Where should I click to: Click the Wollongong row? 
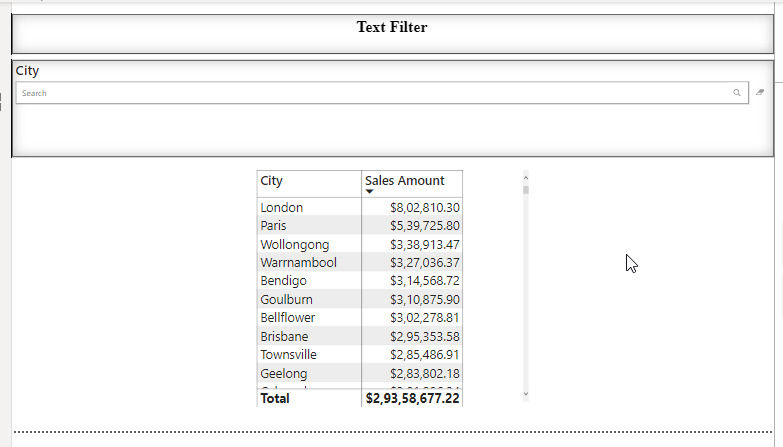[x=294, y=244]
